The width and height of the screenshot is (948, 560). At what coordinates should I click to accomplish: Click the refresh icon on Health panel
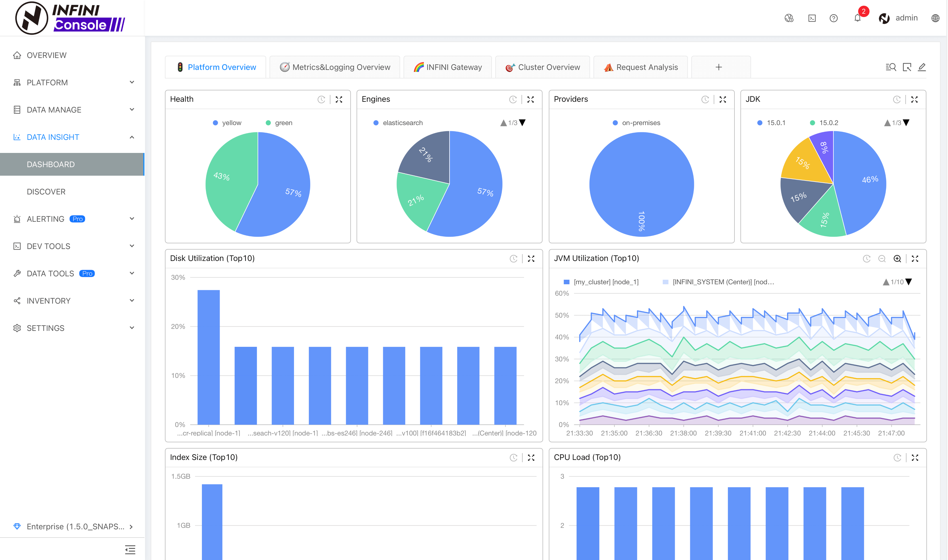pos(321,99)
